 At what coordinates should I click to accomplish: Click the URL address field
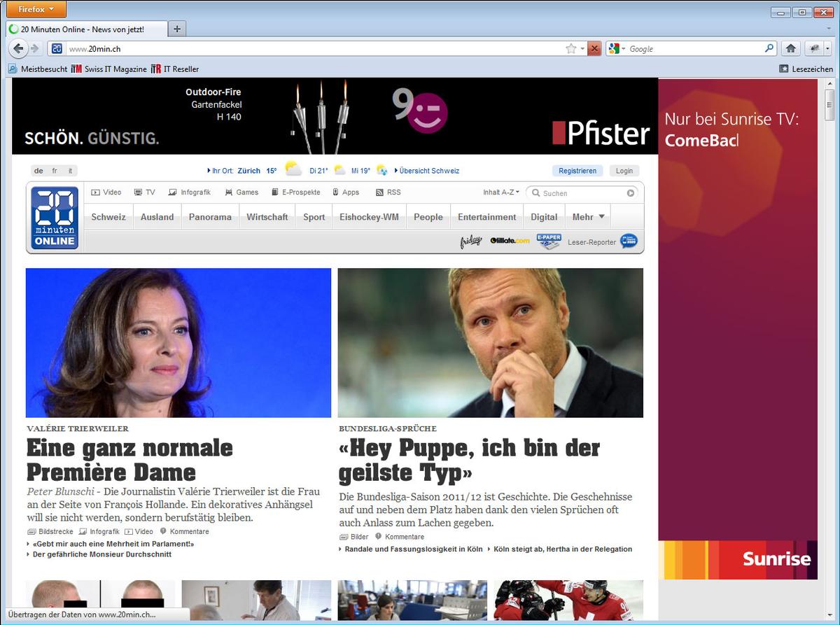(315, 48)
